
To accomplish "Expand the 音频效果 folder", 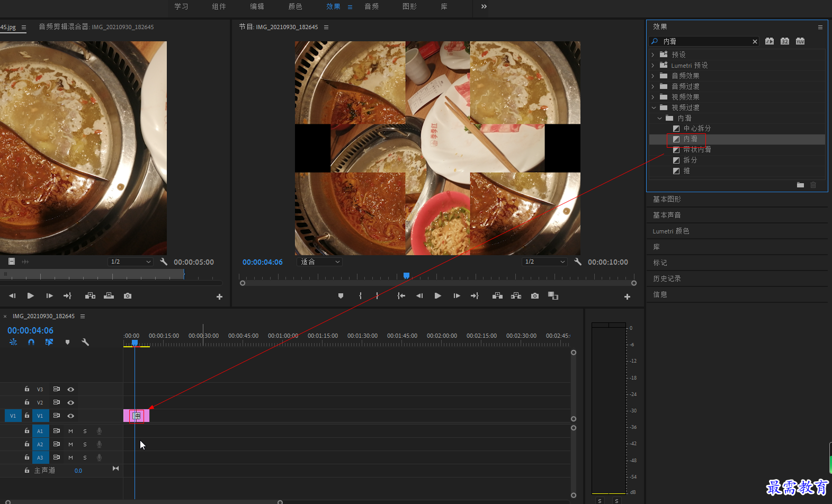I will click(x=652, y=76).
